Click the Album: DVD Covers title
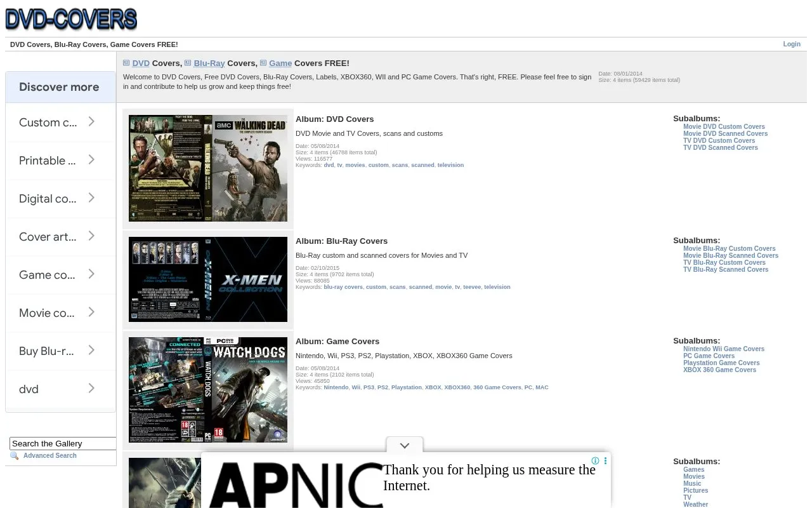This screenshot has height=508, width=812. [x=334, y=119]
